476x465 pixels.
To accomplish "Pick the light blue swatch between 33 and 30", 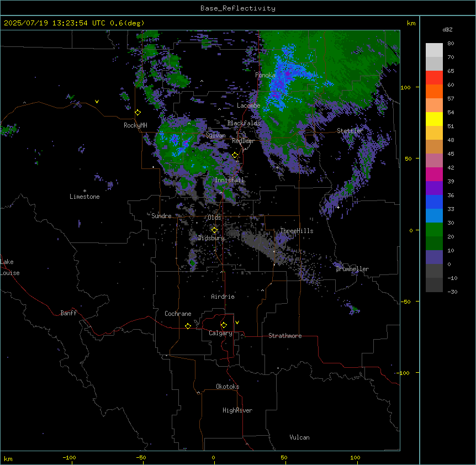I will coord(434,216).
